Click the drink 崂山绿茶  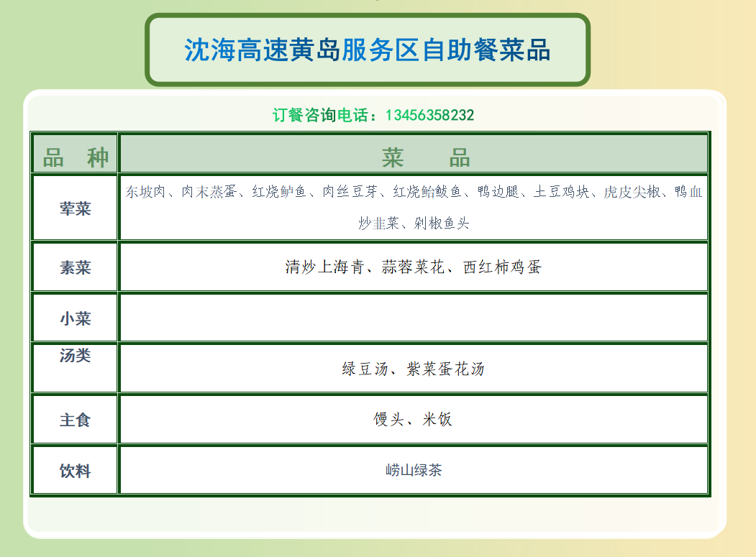coord(414,470)
